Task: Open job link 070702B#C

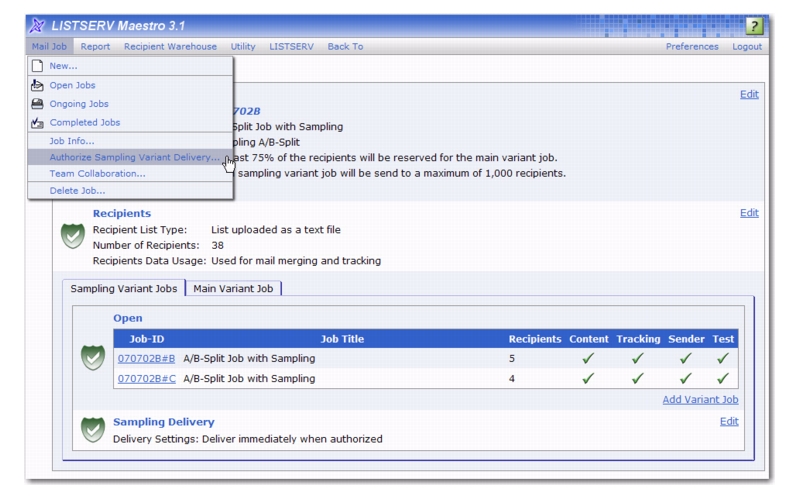Action: point(147,379)
